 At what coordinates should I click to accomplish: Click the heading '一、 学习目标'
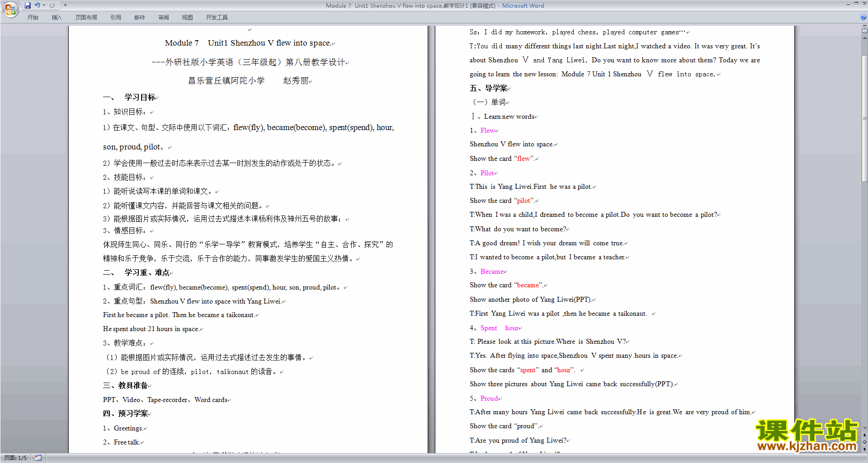click(x=129, y=97)
